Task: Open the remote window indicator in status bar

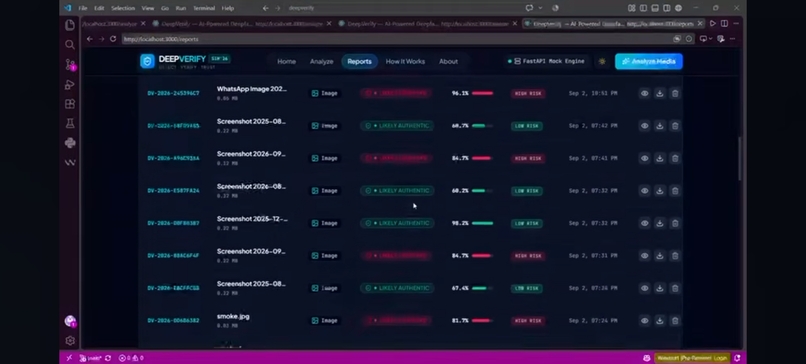Action: point(69,358)
